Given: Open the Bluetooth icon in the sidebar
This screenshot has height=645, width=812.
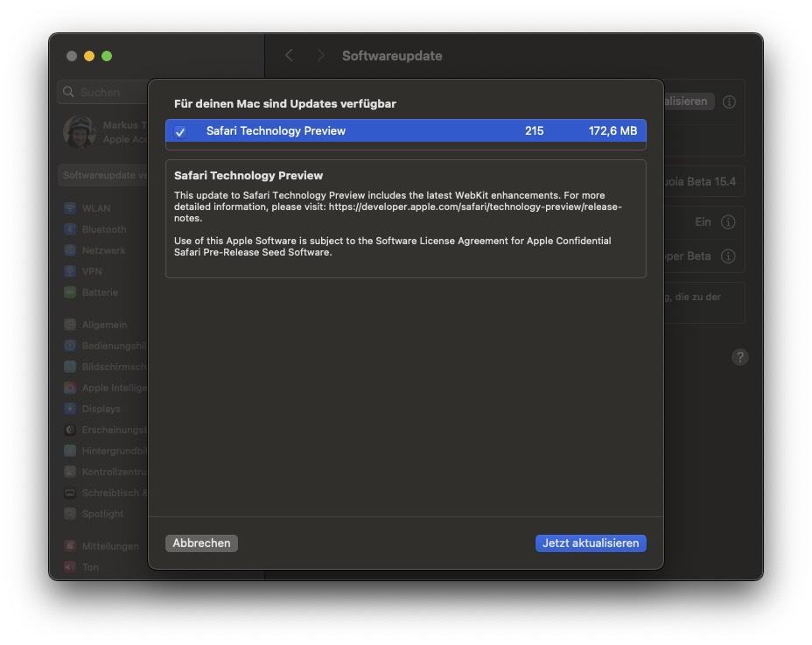Looking at the screenshot, I should [x=70, y=229].
